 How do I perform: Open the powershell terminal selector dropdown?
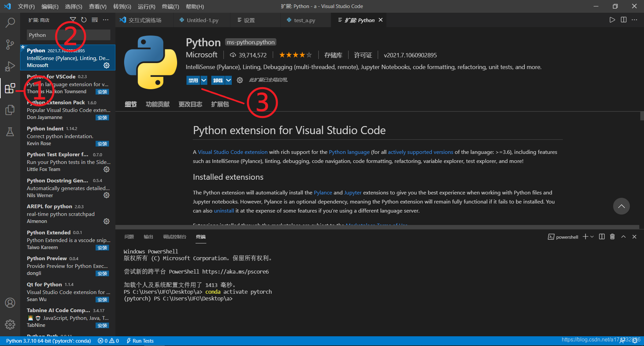pos(563,237)
